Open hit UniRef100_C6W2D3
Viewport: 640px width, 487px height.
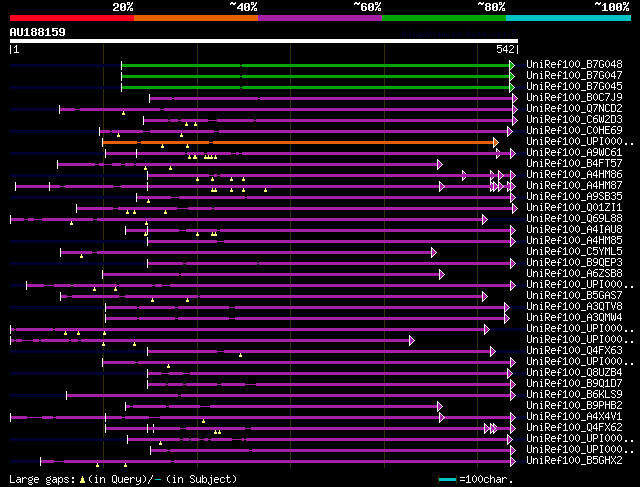(x=574, y=120)
